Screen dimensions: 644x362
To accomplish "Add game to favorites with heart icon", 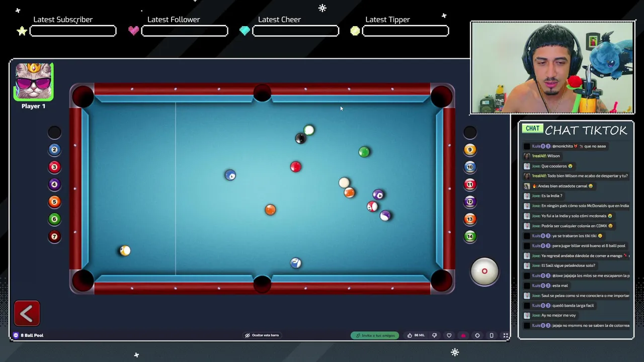I will pos(449,335).
